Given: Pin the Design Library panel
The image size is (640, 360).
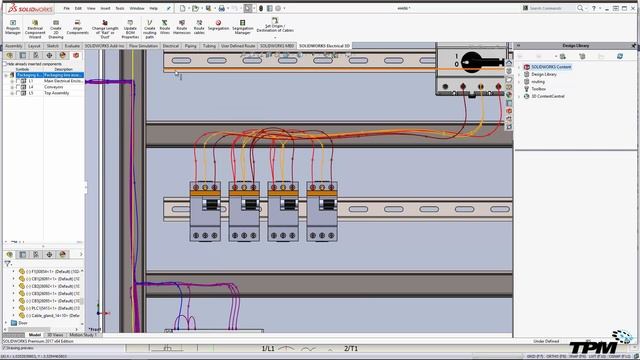Looking at the screenshot, I should 634,46.
